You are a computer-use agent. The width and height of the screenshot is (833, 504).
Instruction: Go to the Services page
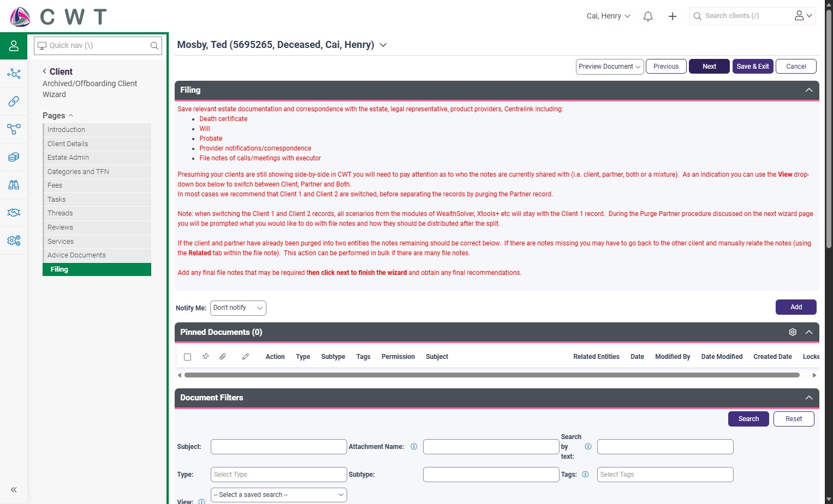pos(97,242)
